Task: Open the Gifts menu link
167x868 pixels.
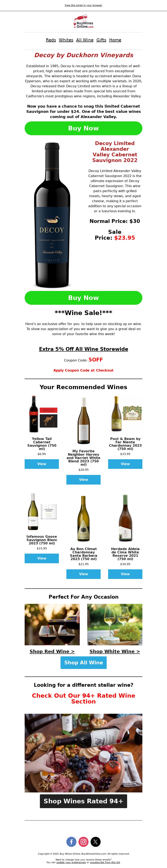Action: point(101,40)
